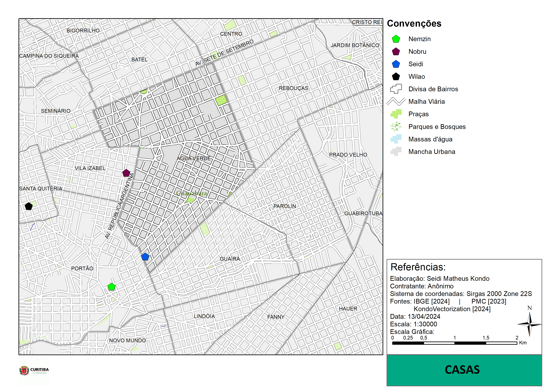Click the Malha Viária zigzag legend symbol

pyautogui.click(x=396, y=102)
